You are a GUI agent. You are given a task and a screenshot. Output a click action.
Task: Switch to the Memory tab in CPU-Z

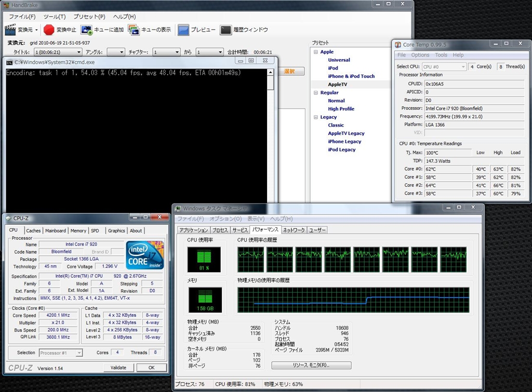click(78, 231)
